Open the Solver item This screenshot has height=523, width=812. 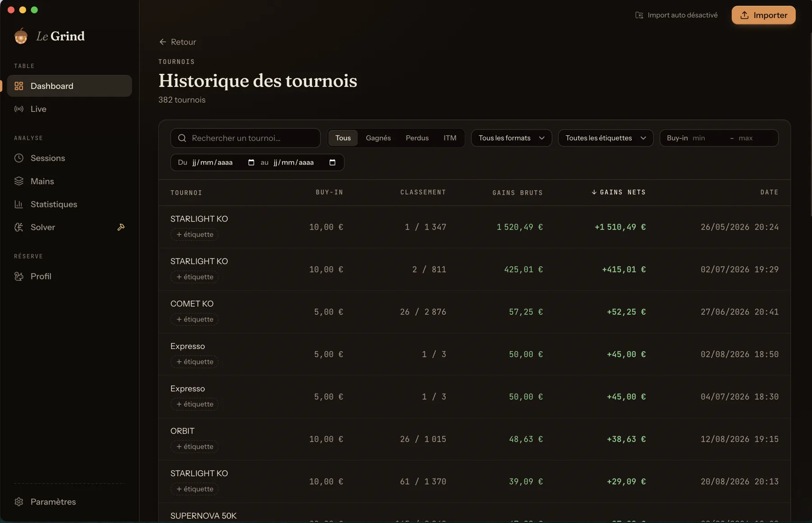(69, 227)
